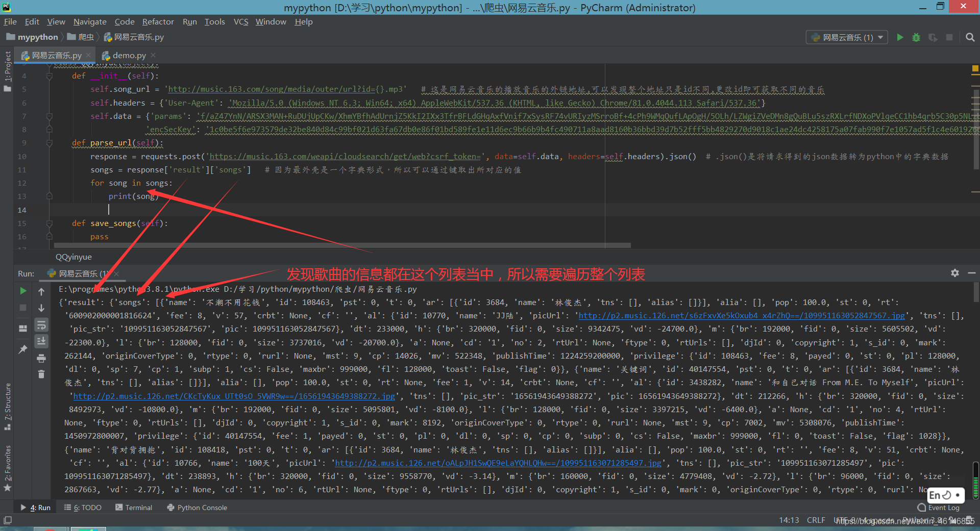The height and width of the screenshot is (531, 980).
Task: Collapse the save_songs method fold marker
Action: (x=50, y=223)
